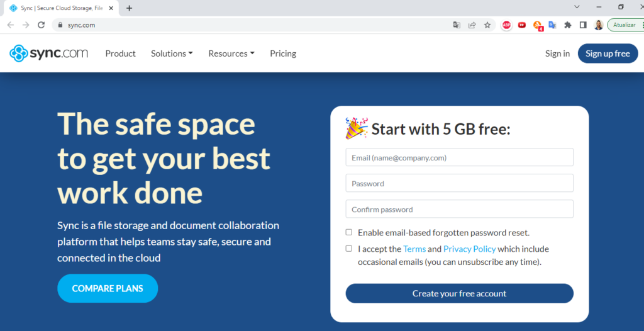The height and width of the screenshot is (331, 644).
Task: Open the tab search chevron
Action: [577, 7]
